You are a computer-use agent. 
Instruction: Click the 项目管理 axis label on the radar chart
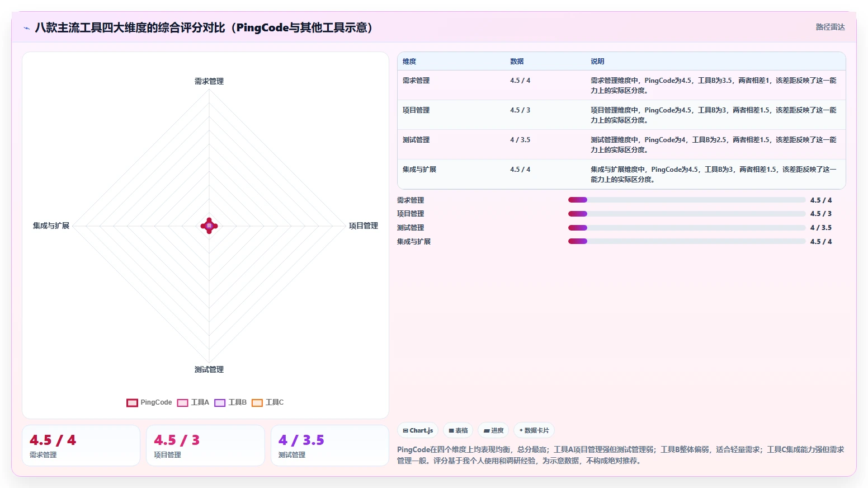(364, 226)
